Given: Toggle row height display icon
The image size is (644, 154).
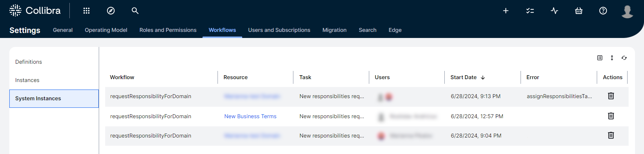Looking at the screenshot, I should (x=612, y=58).
